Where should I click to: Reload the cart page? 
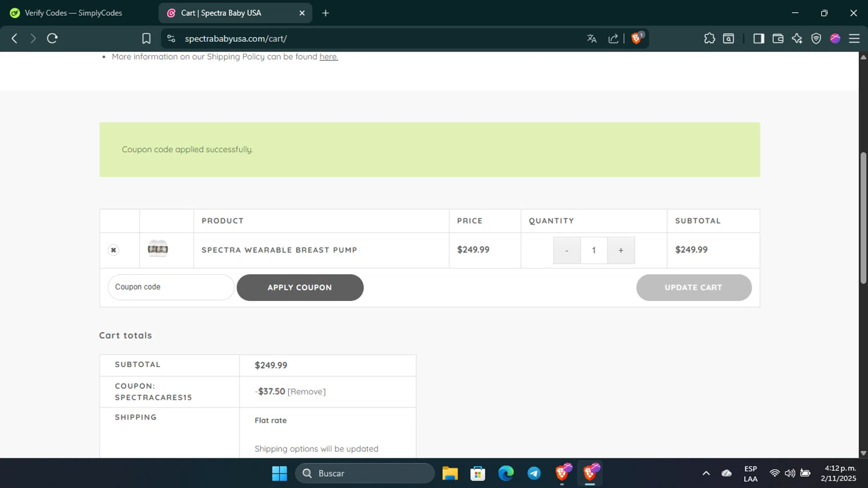[x=53, y=38]
